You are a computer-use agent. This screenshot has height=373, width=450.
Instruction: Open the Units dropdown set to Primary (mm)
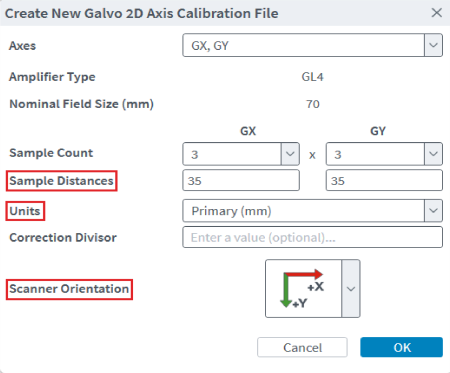tap(312, 211)
